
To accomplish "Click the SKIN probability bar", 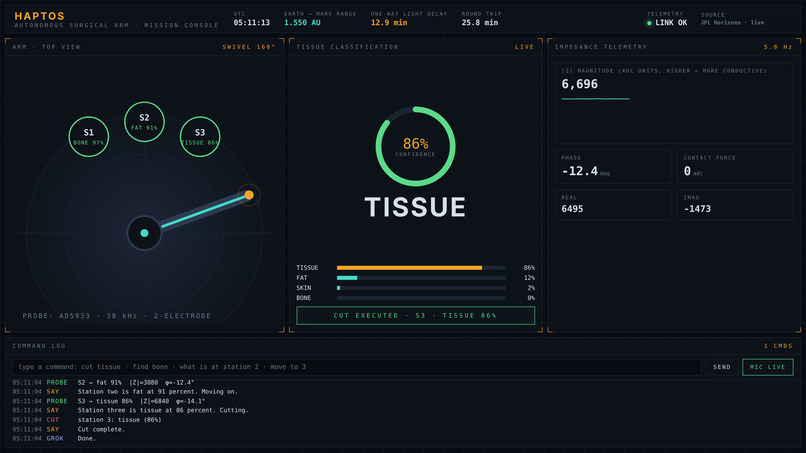I will tap(421, 288).
